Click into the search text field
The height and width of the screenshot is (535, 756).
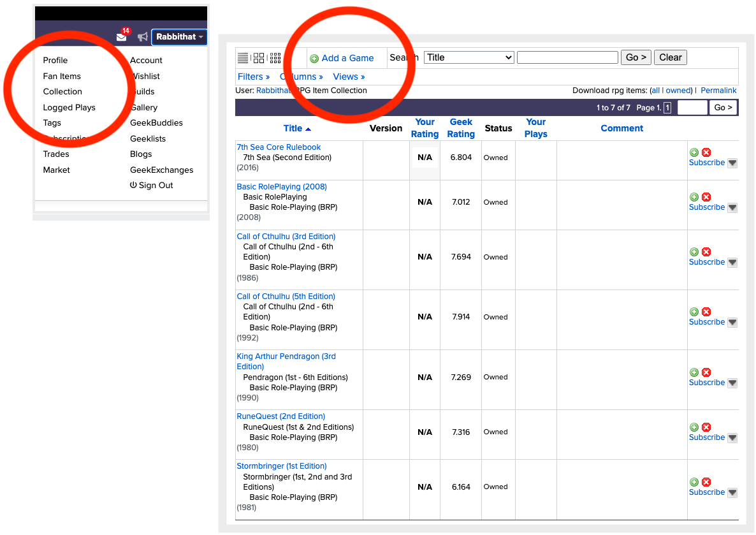[567, 57]
